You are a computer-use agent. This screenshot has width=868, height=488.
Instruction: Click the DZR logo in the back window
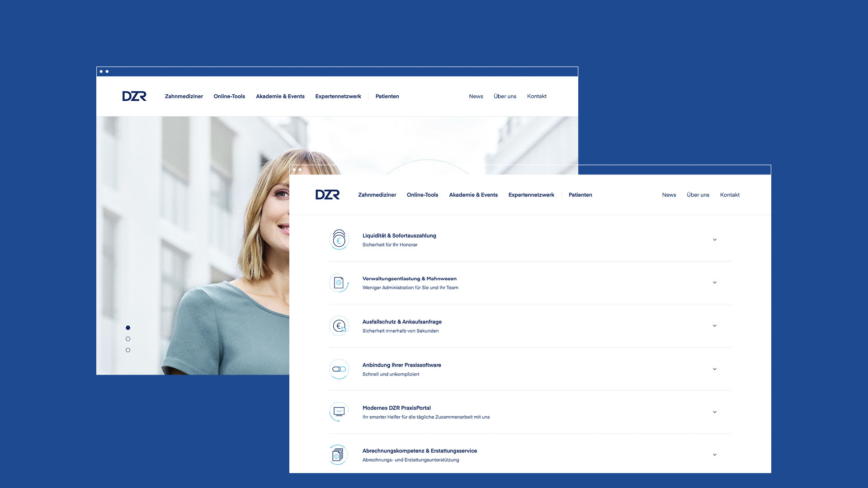point(134,96)
